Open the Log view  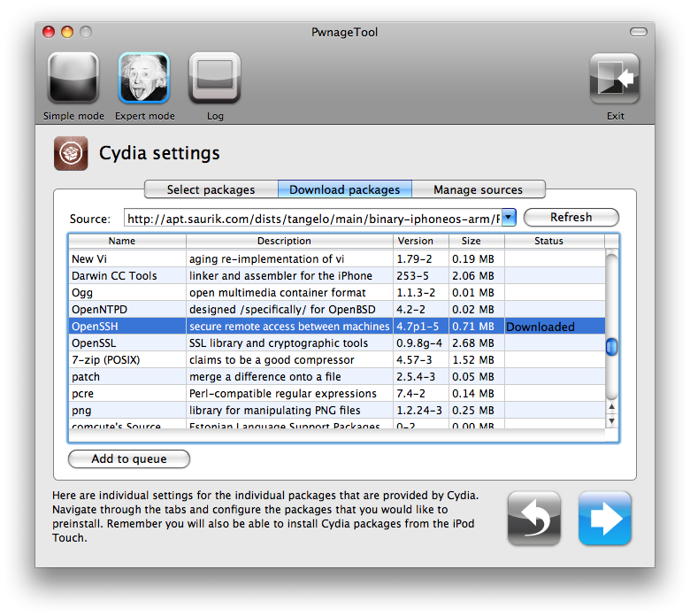point(215,79)
